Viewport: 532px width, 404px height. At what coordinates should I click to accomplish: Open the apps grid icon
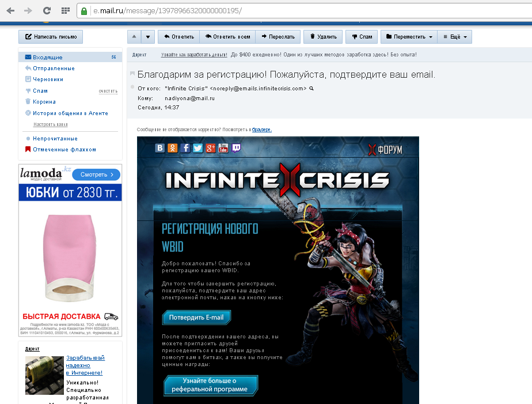point(66,10)
